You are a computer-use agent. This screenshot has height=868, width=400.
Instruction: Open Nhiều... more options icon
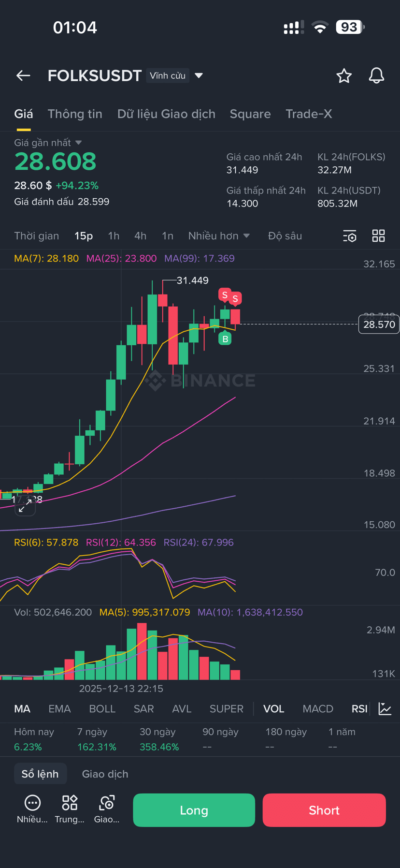click(32, 809)
